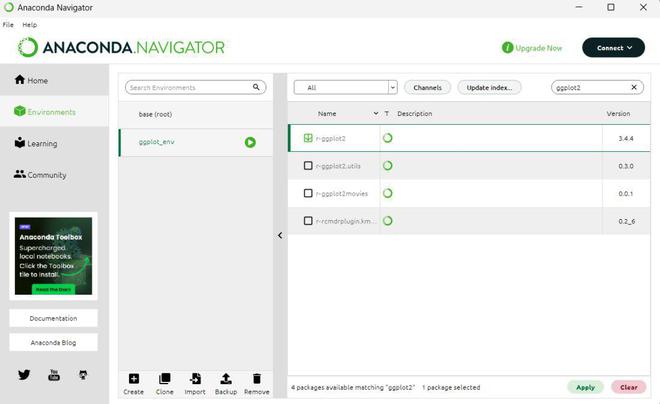Viewport: 660px width, 404px height.
Task: Minimize the Anaconda Navigator window
Action: [579, 7]
